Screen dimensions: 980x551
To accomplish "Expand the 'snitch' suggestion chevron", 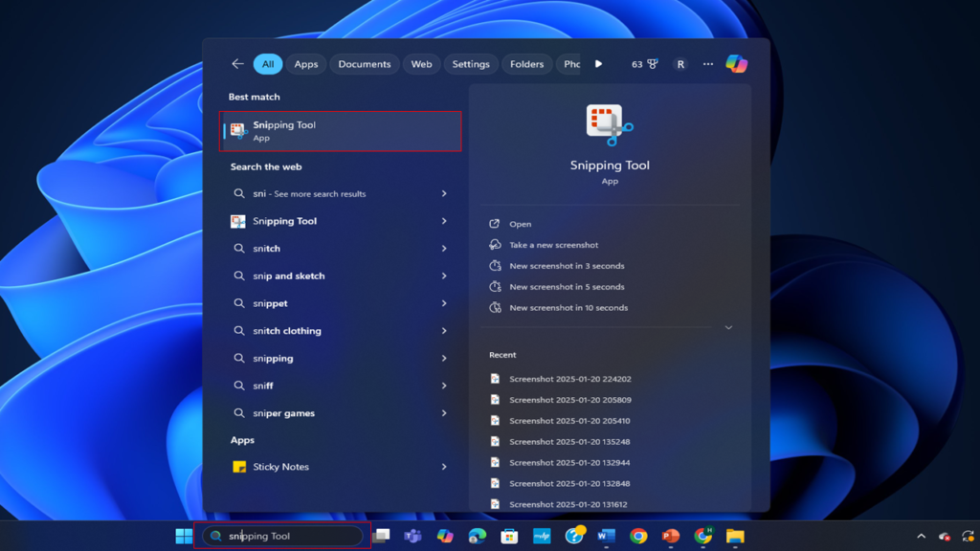I will tap(444, 249).
